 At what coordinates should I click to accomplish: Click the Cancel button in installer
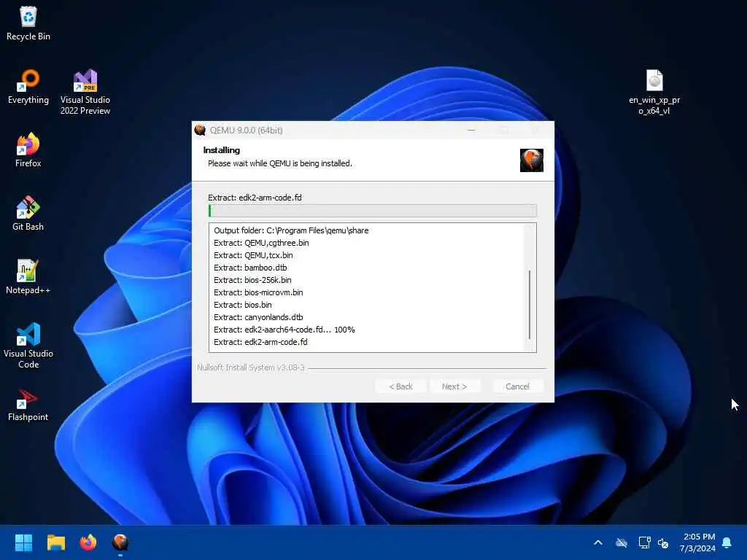pos(517,386)
